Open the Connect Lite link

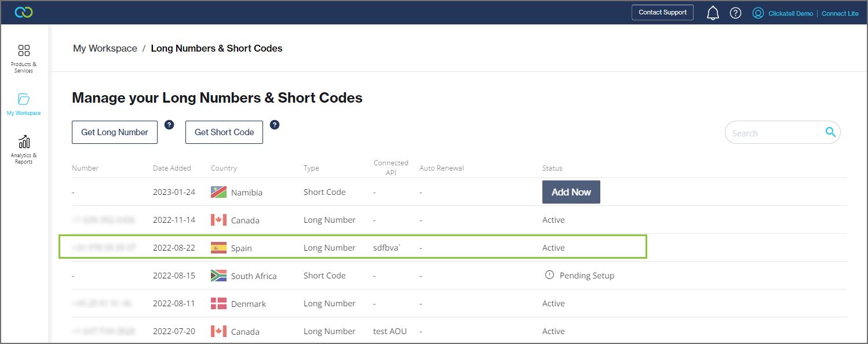[x=840, y=13]
